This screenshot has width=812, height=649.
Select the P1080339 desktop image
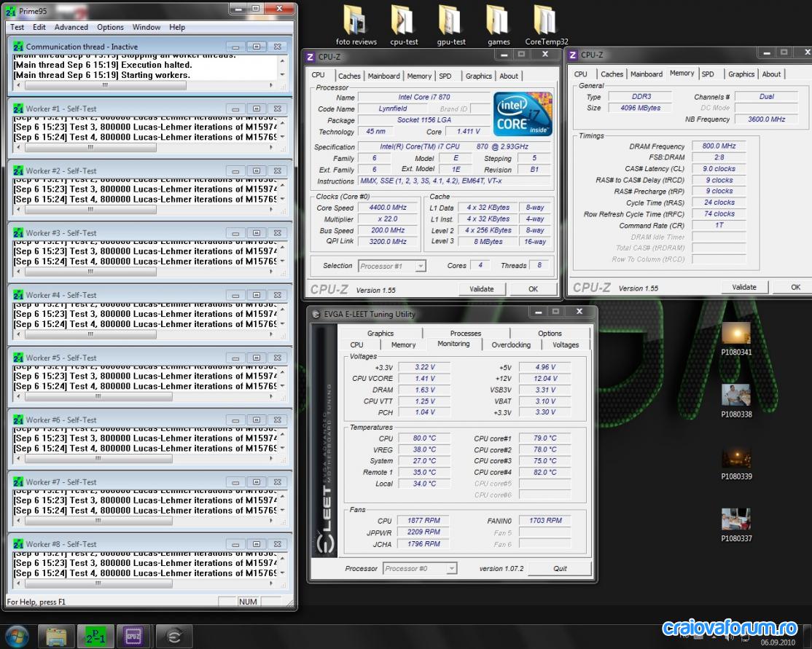click(736, 464)
